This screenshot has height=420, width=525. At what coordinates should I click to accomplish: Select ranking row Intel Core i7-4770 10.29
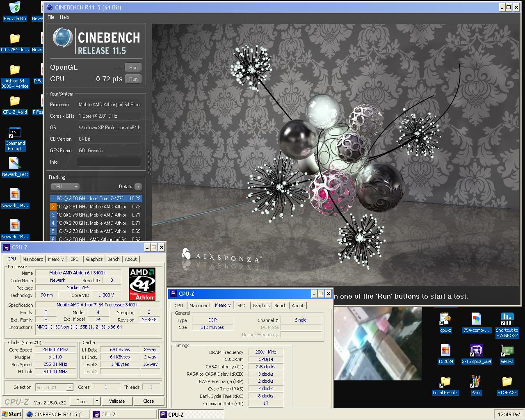tap(96, 199)
